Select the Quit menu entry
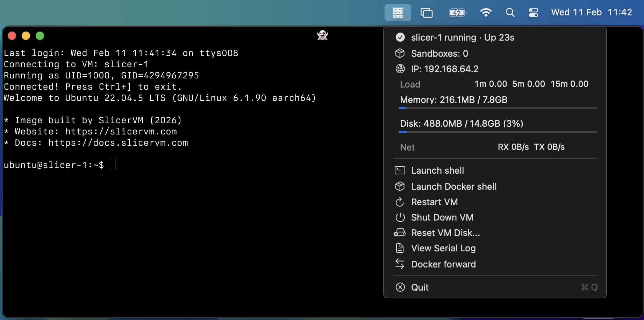This screenshot has height=320, width=644. point(419,287)
